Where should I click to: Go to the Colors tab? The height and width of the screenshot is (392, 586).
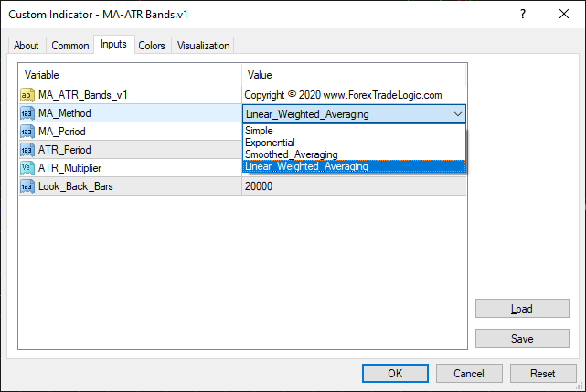(x=152, y=46)
